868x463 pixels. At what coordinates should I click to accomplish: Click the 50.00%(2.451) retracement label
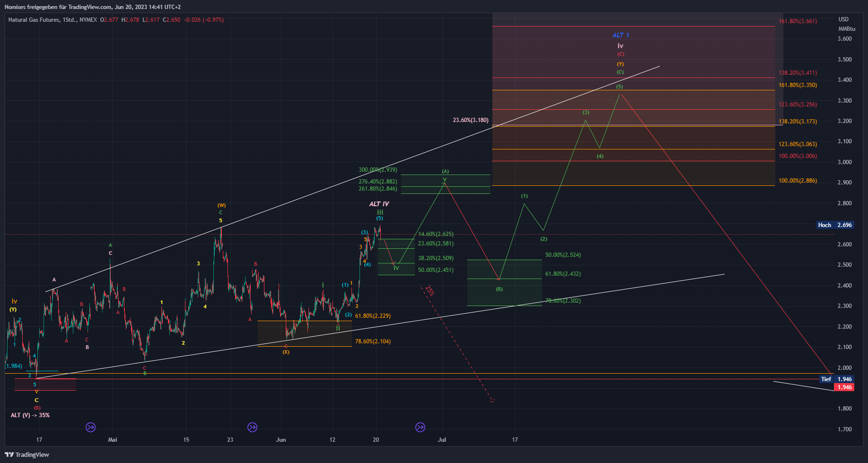coord(436,270)
